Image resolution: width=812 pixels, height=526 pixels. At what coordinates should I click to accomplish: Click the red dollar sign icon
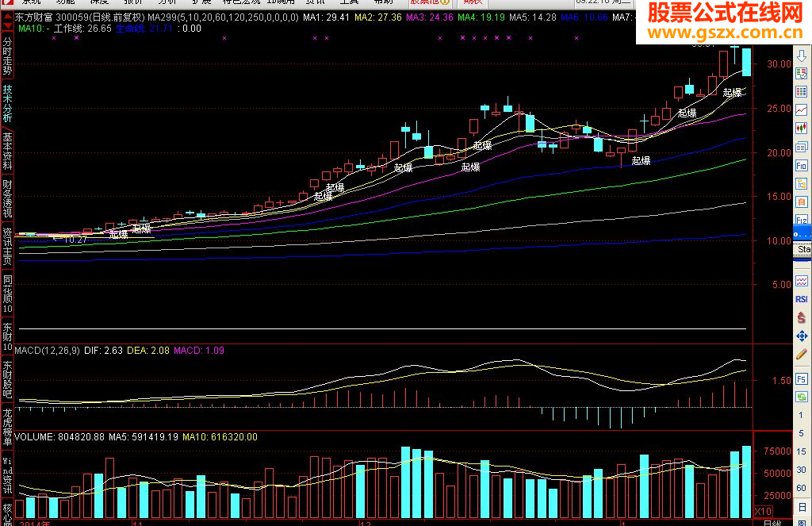point(801,317)
